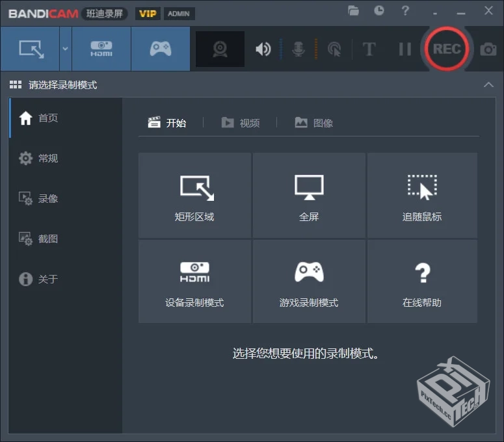This screenshot has width=504, height=442.
Task: Open 首页 home sidebar item
Action: [66, 118]
